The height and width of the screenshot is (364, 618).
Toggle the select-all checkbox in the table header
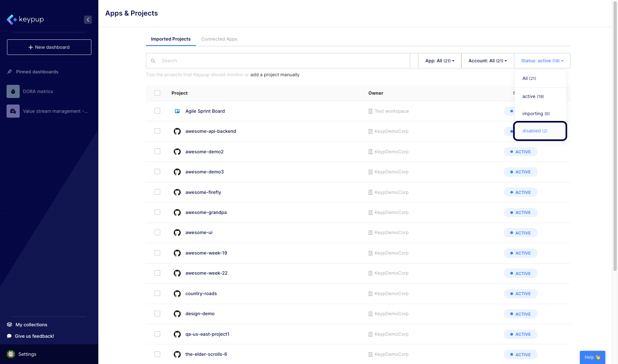tap(157, 93)
